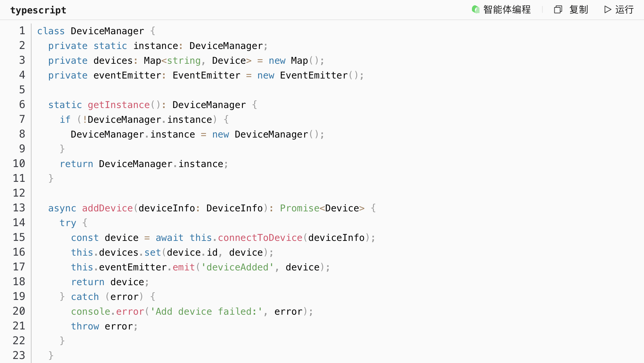Image resolution: width=644 pixels, height=363 pixels.
Task: Click the 'deviceAdded' string literal
Action: (x=237, y=267)
